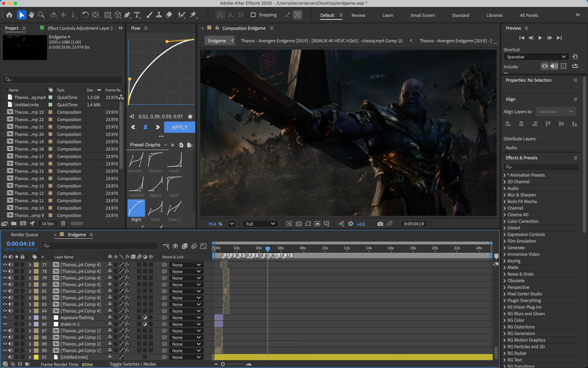The image size is (588, 368).
Task: Switch to the Learn workspace
Action: tap(388, 15)
